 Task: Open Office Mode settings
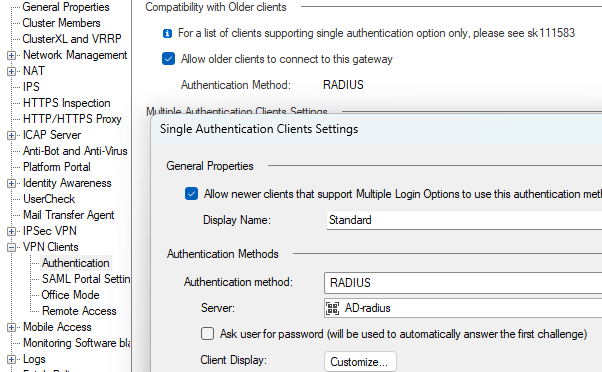click(x=71, y=295)
